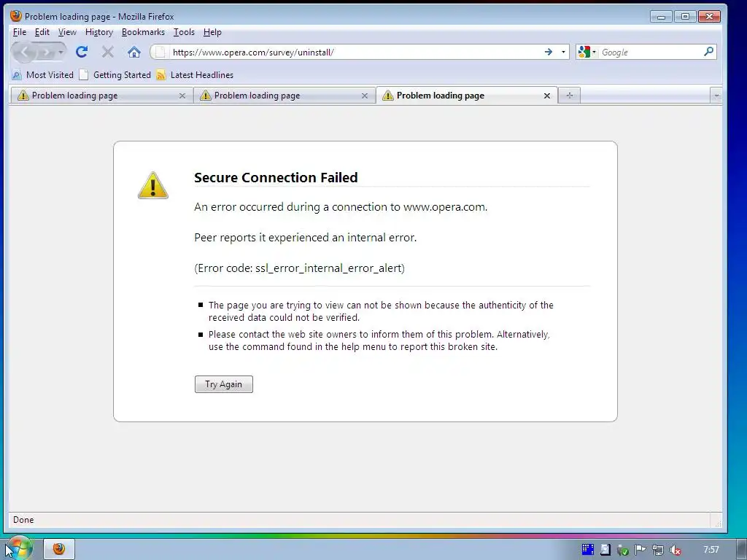Image resolution: width=747 pixels, height=560 pixels.
Task: Click the Back navigation arrow
Action: (x=24, y=52)
